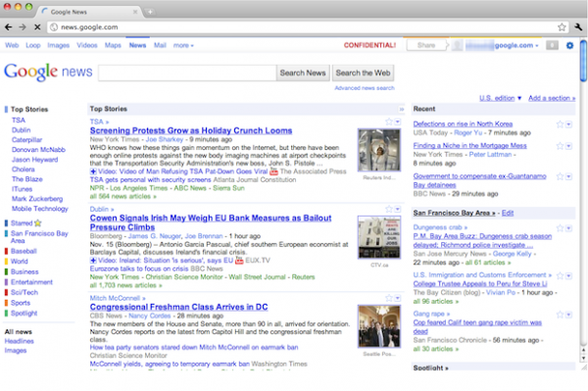This screenshot has height=391, width=588.
Task: Click the browser back arrow
Action: click(8, 27)
